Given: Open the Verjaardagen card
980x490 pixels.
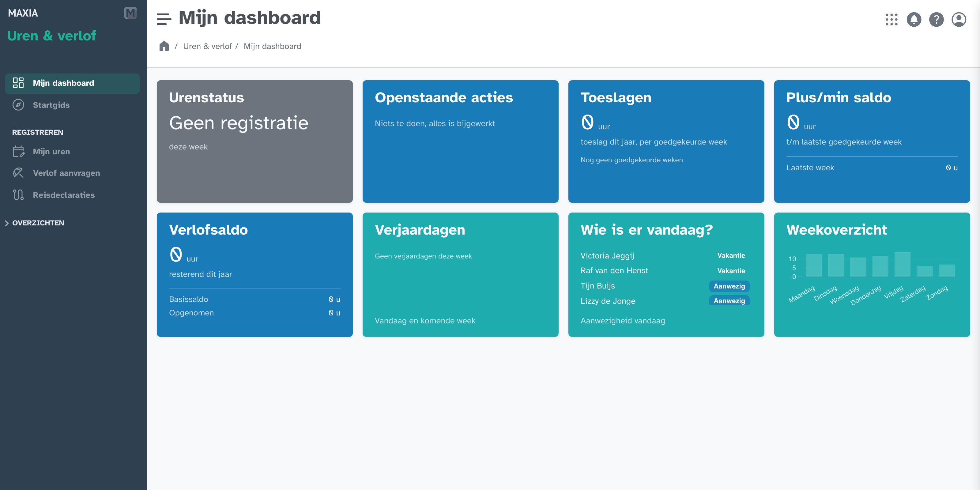Looking at the screenshot, I should (460, 274).
